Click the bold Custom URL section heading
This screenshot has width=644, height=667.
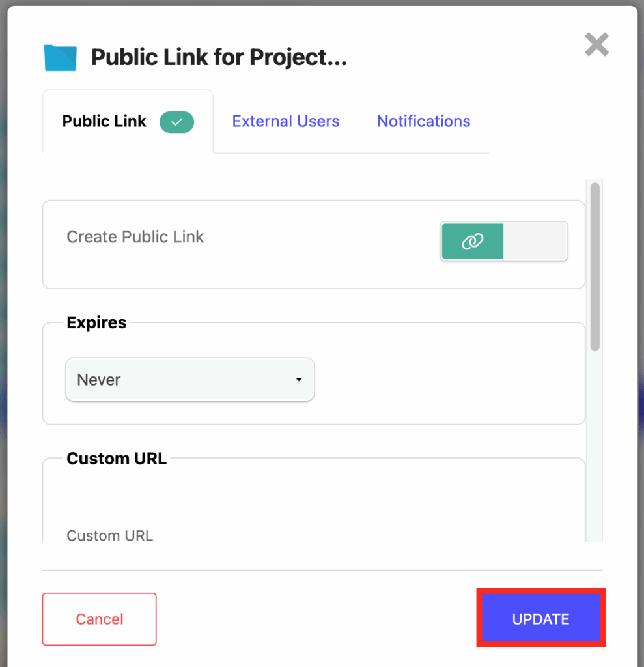(x=117, y=459)
